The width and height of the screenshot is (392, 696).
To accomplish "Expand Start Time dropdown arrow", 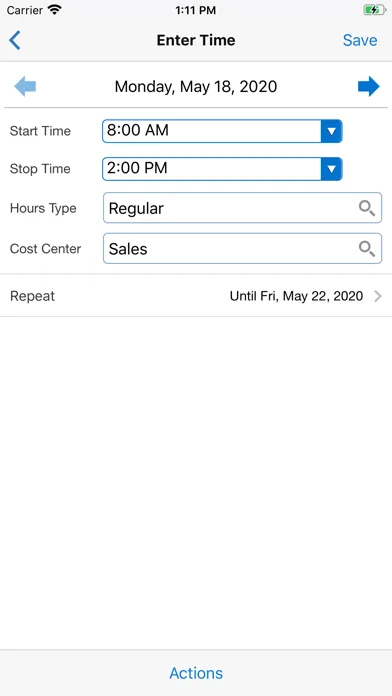I will (331, 131).
